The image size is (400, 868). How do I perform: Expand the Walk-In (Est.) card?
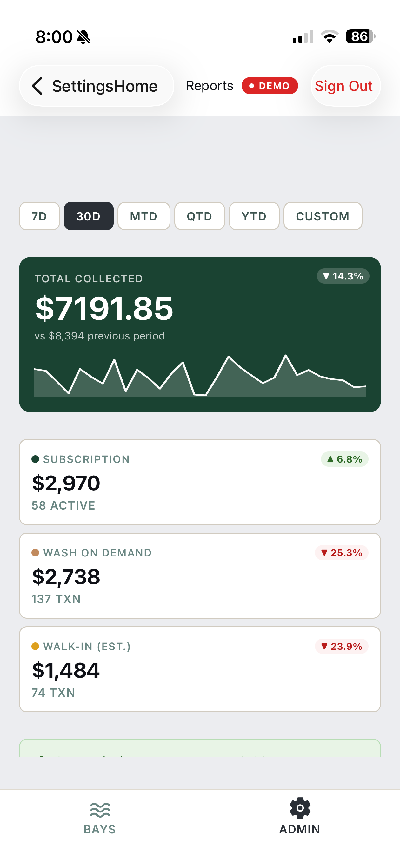pos(200,669)
